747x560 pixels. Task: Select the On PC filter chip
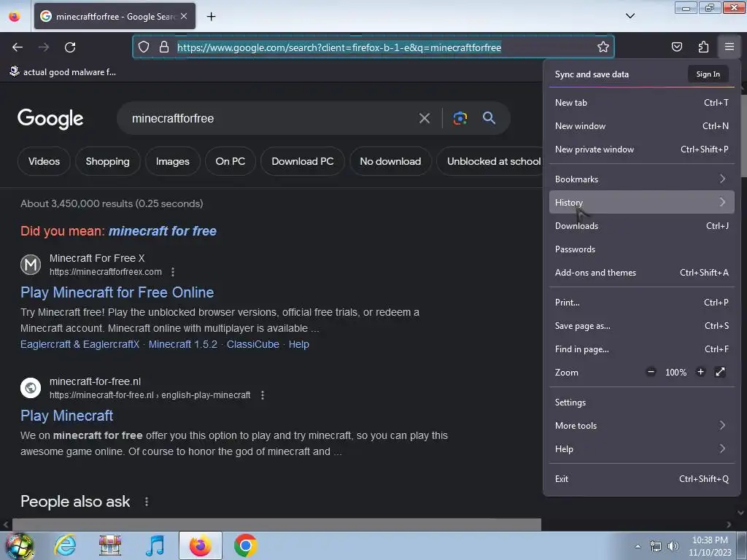tap(230, 161)
